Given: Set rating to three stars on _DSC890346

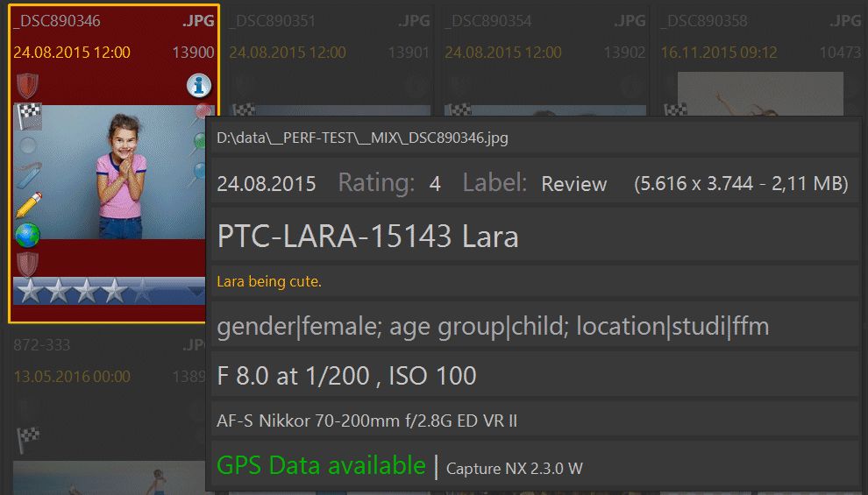Looking at the screenshot, I should [86, 291].
